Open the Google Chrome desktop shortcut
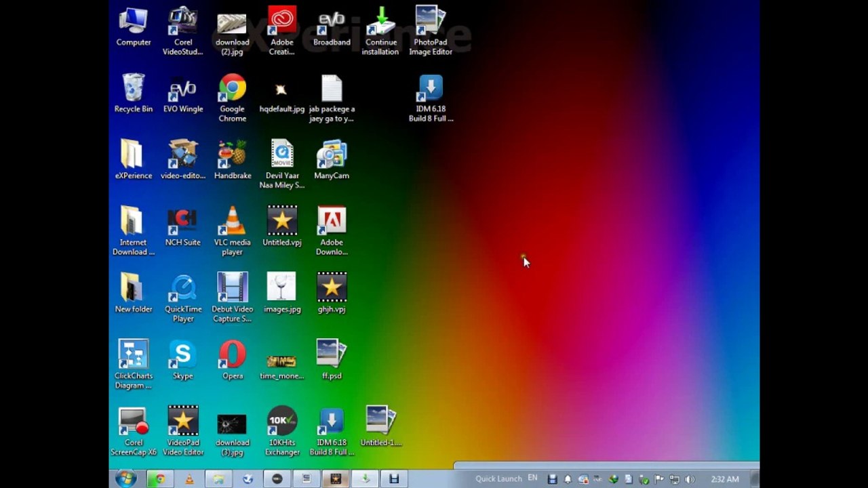 (x=232, y=98)
